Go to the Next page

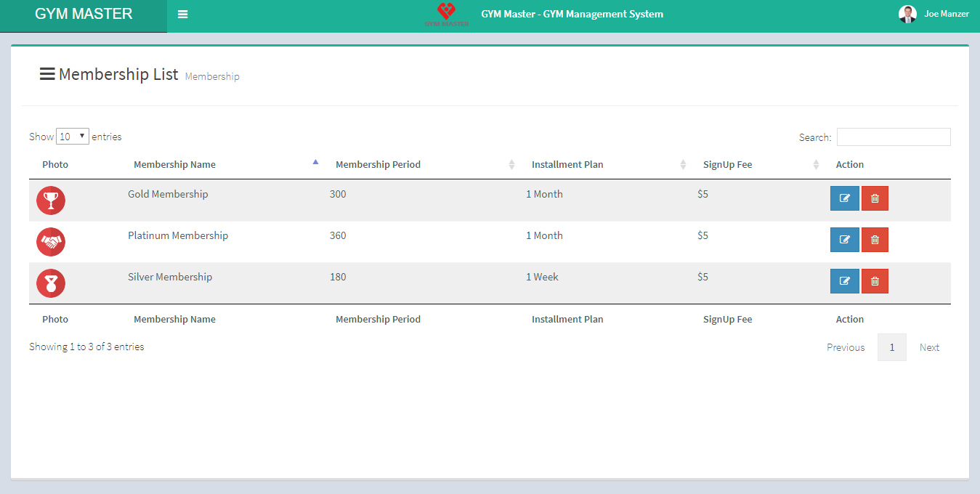[929, 347]
